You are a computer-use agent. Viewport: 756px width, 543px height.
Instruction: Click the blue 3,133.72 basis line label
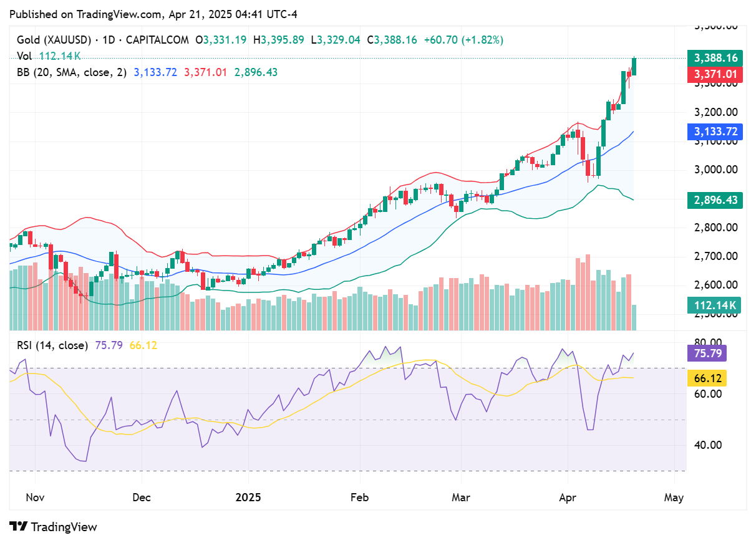715,132
